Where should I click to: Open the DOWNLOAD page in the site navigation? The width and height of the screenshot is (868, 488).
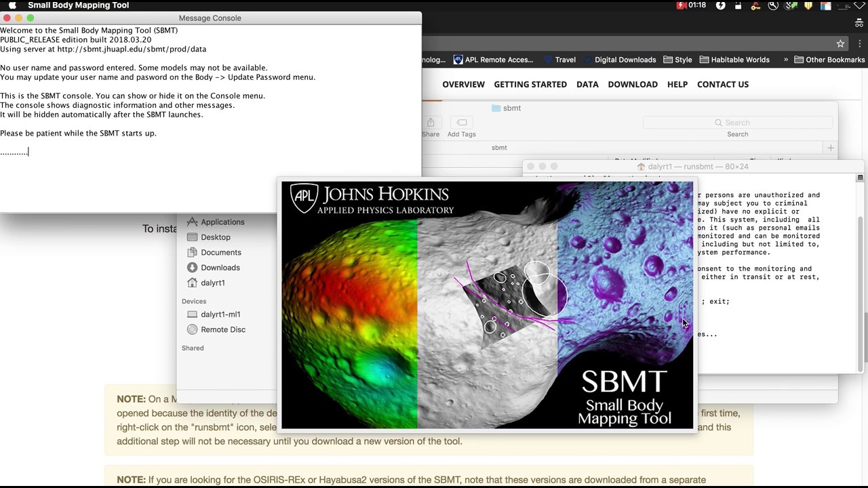pos(633,84)
